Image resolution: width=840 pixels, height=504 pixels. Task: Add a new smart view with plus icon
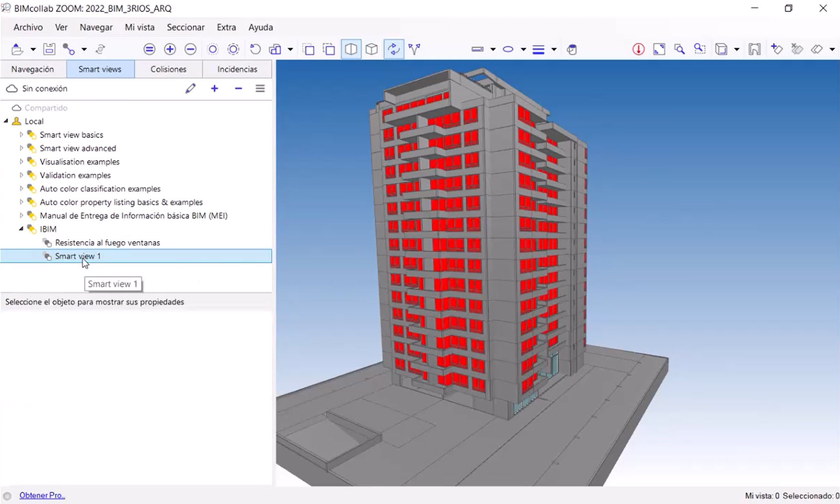pyautogui.click(x=215, y=88)
